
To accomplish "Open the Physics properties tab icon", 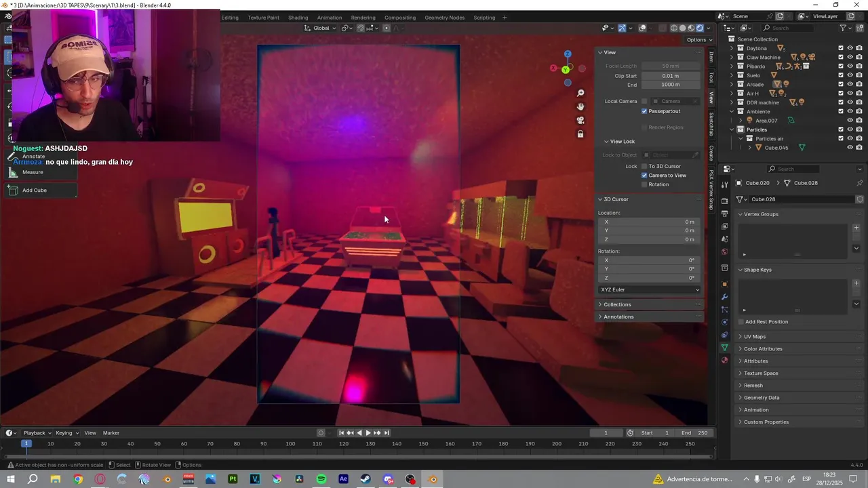I will tap(725, 322).
